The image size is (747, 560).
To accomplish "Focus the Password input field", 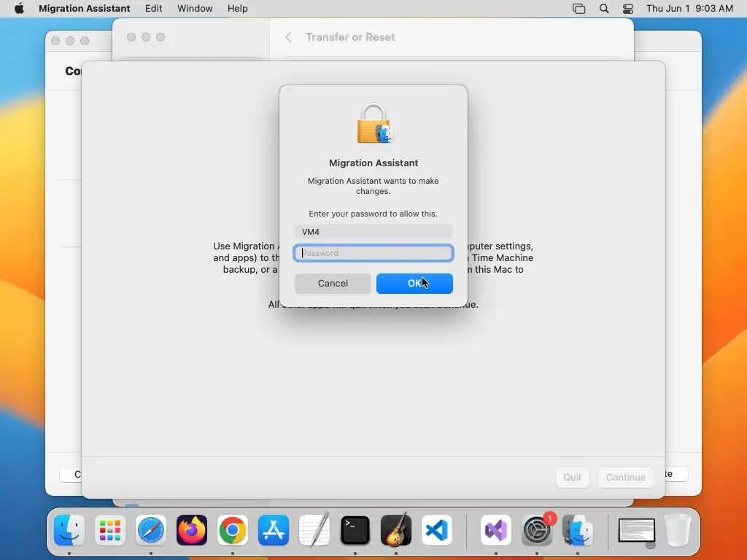I will [x=373, y=253].
